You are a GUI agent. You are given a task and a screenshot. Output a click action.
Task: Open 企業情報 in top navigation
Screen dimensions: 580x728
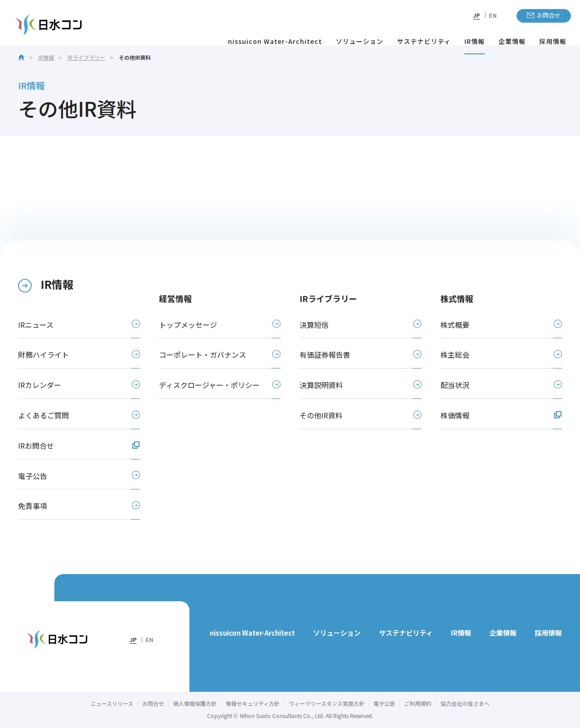(x=512, y=42)
